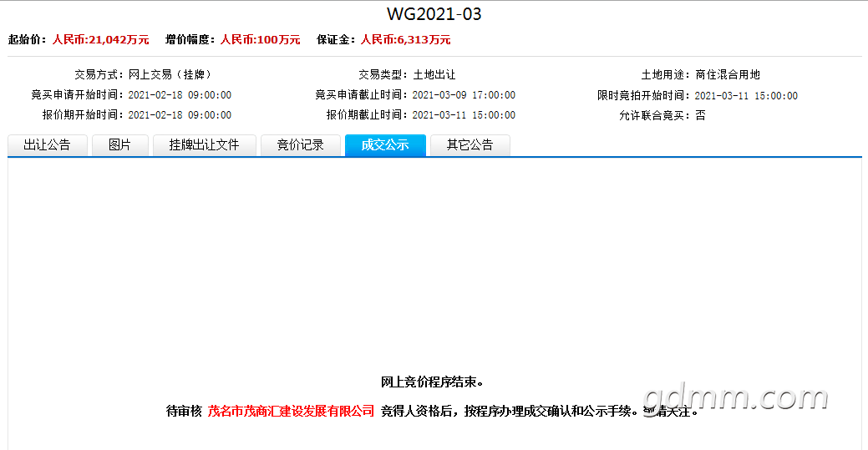Click the WG2021-03 title heading
The height and width of the screenshot is (450, 868).
click(434, 14)
